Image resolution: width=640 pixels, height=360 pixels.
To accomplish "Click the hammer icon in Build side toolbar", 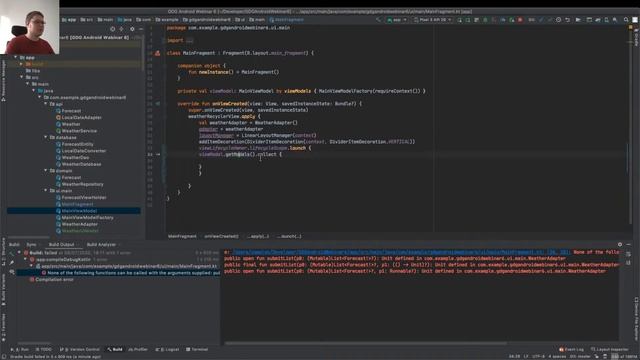I will tap(12, 253).
